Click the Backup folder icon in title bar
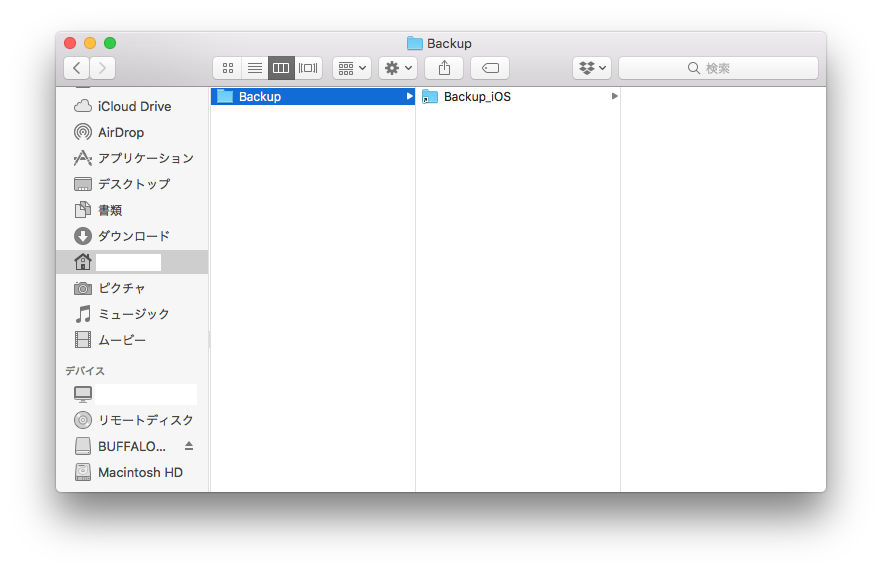Screen dimensions: 882x572 tap(415, 43)
